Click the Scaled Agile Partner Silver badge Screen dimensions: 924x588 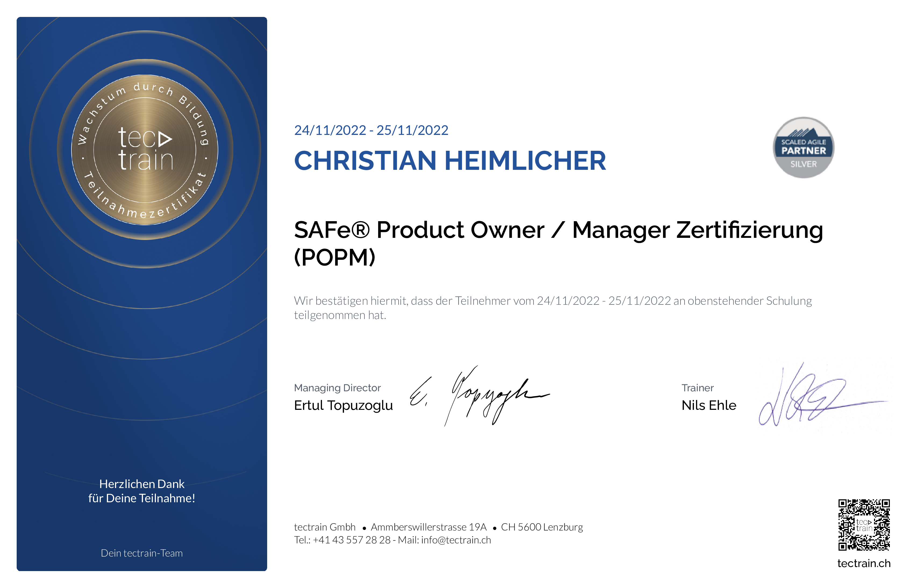[803, 148]
